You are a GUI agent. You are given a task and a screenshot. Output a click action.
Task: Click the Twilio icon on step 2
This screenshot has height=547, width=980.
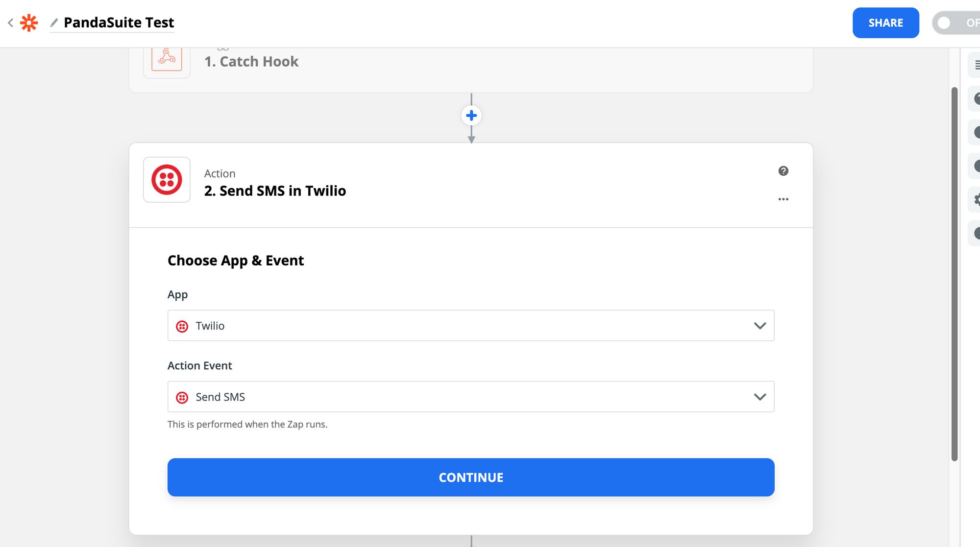click(167, 180)
